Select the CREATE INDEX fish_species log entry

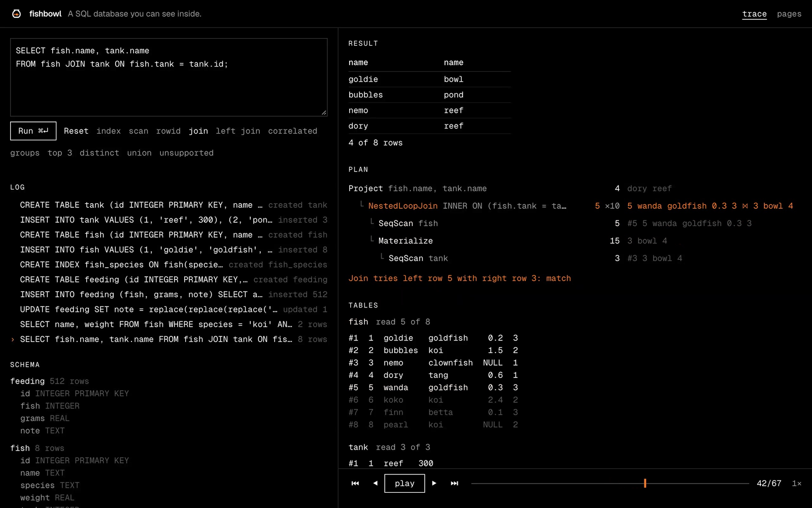click(x=169, y=265)
